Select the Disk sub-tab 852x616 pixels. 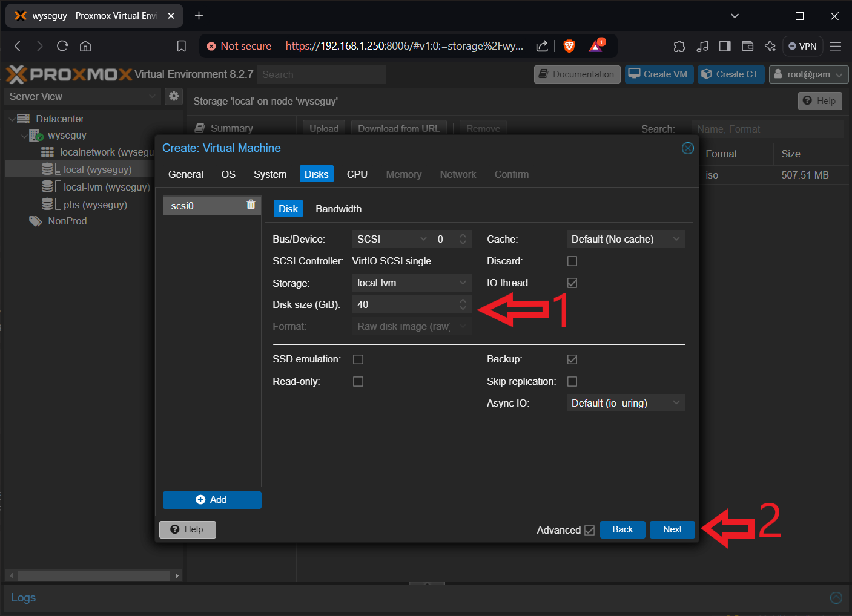[288, 209]
